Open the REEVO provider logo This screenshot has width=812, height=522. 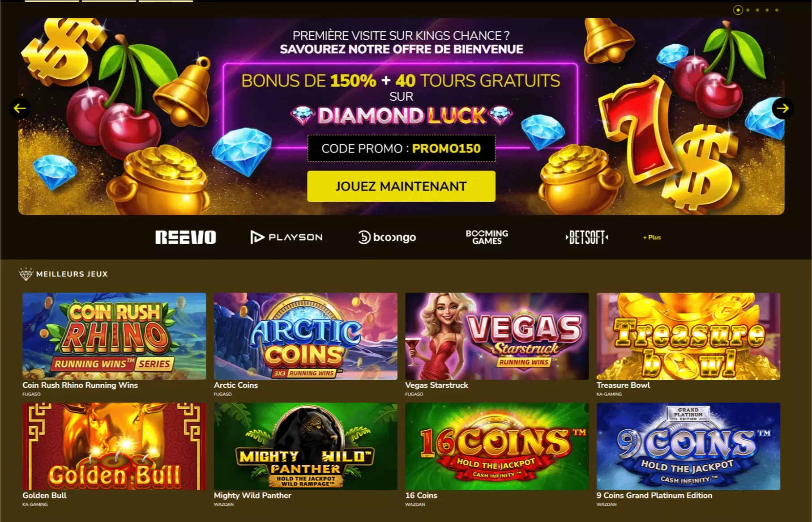pyautogui.click(x=186, y=237)
